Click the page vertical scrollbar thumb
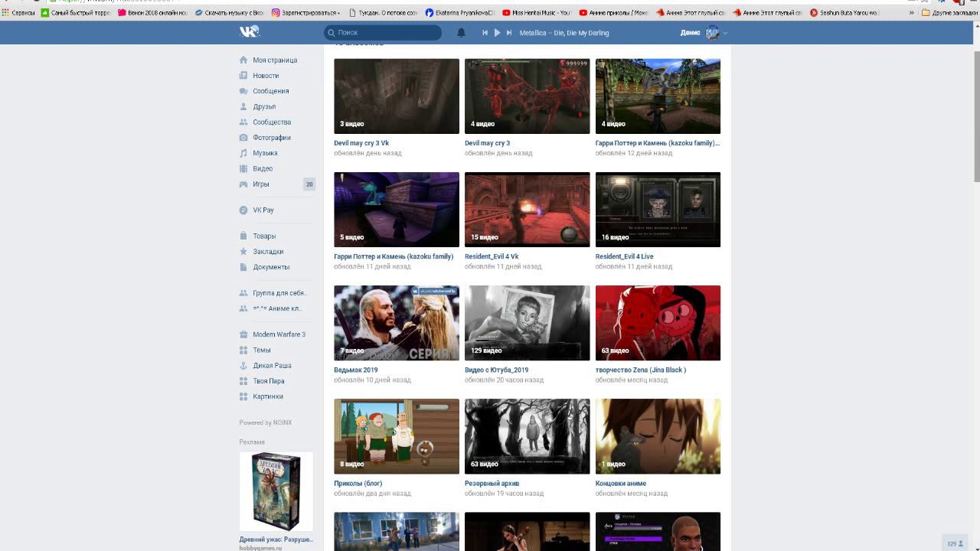The height and width of the screenshot is (551, 980). [976, 116]
